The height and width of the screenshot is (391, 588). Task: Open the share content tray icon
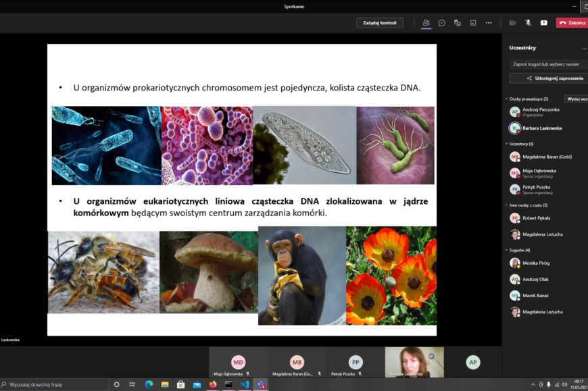pos(544,23)
